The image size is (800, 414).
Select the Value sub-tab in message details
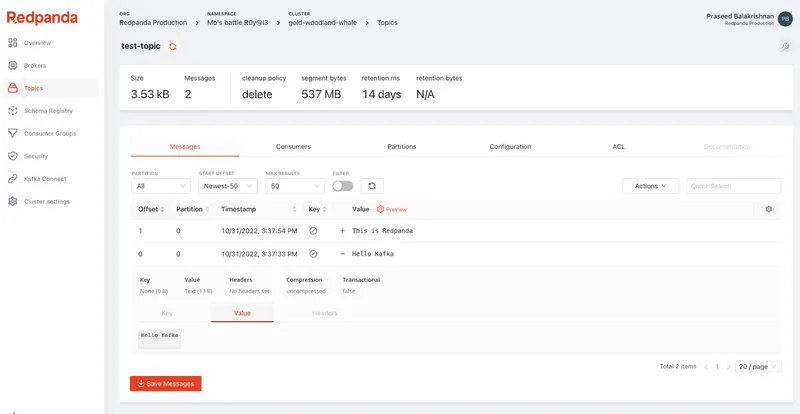tap(242, 313)
